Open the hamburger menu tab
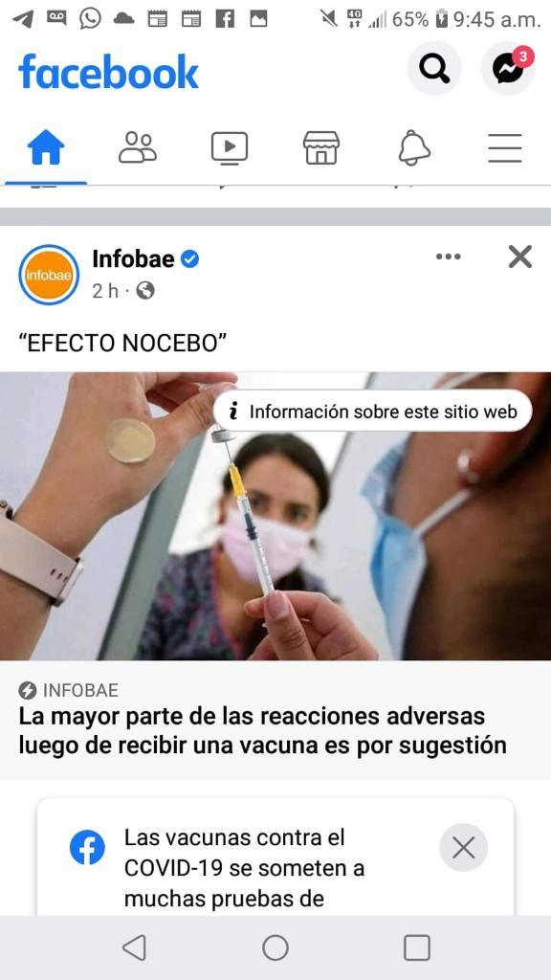Image resolution: width=551 pixels, height=980 pixels. (505, 148)
